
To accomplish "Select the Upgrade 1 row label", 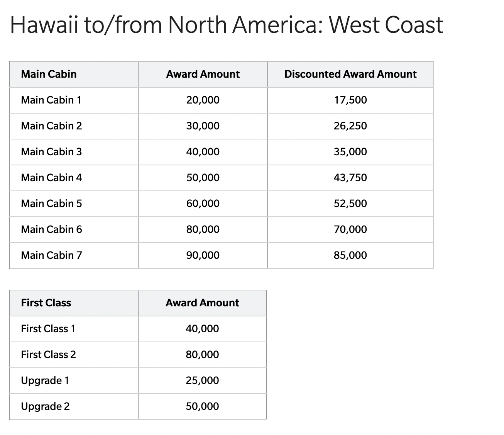I will click(x=45, y=381).
